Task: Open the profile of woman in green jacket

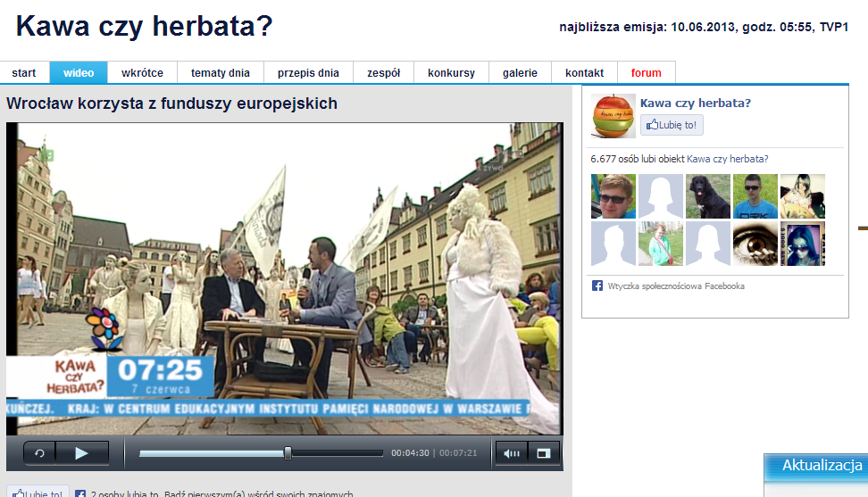Action: tap(661, 244)
